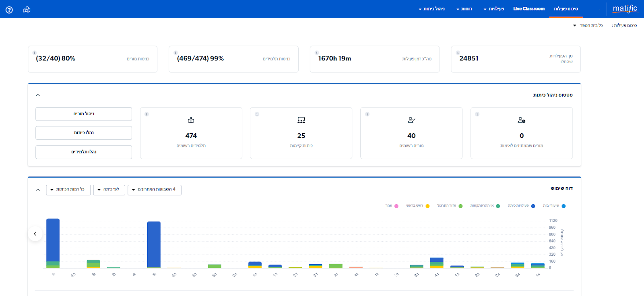Open the 'כל רמות הכיתות' grade levels dropdown

[x=68, y=190]
